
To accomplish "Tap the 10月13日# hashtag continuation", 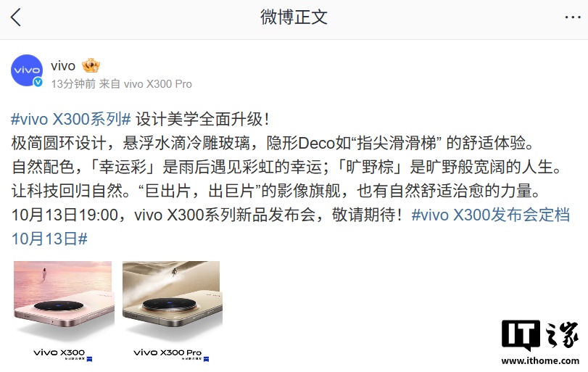I will tap(49, 239).
